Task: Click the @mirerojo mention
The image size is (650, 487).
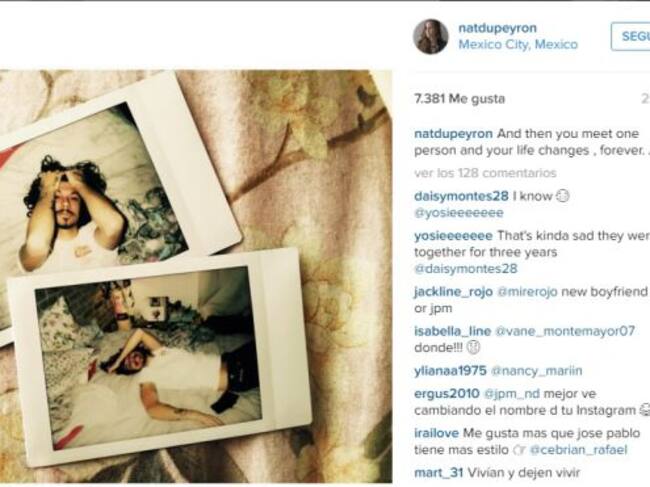Action: coord(527,292)
